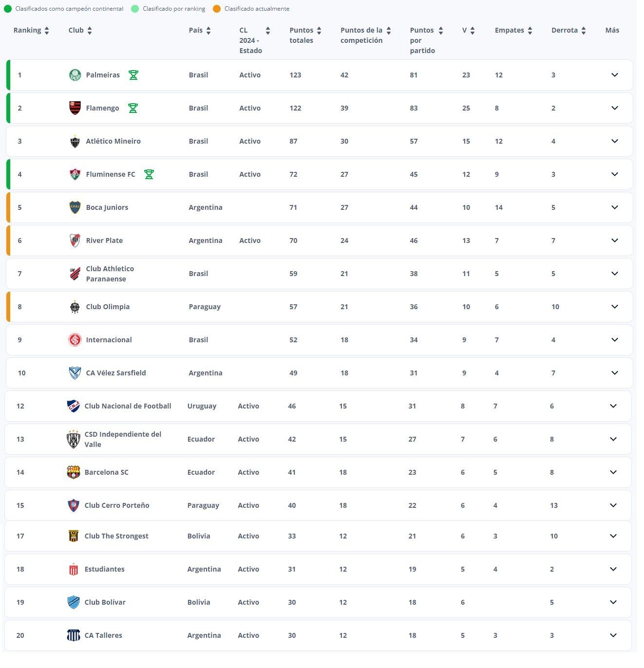
Task: Click the Estudiantes crest
Action: 74,569
